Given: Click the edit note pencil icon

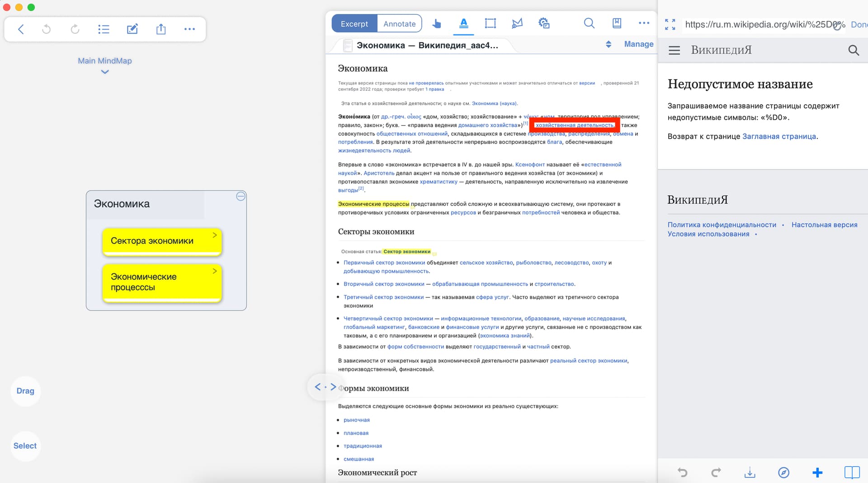Looking at the screenshot, I should (132, 29).
